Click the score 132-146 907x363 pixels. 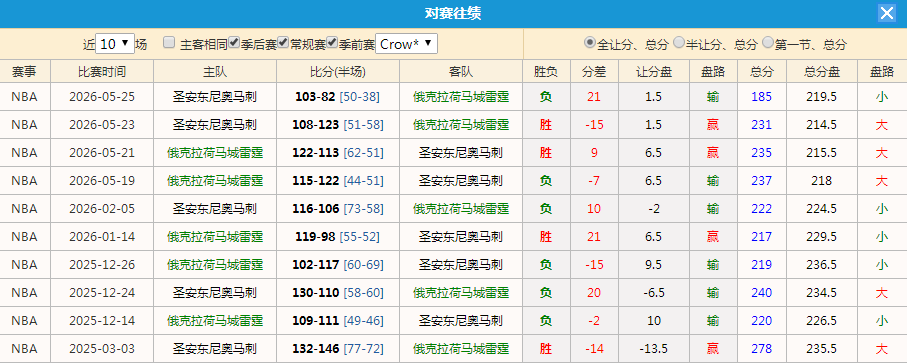[x=316, y=349]
